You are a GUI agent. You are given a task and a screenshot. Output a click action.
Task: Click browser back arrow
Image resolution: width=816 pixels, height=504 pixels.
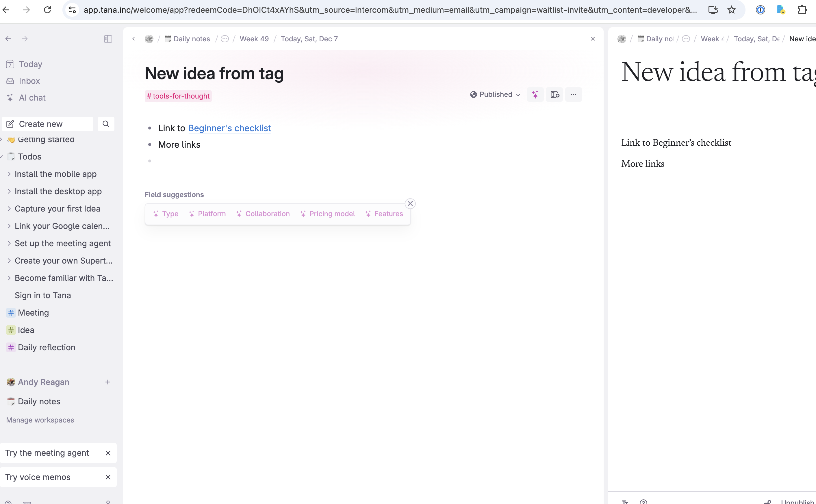click(6, 10)
